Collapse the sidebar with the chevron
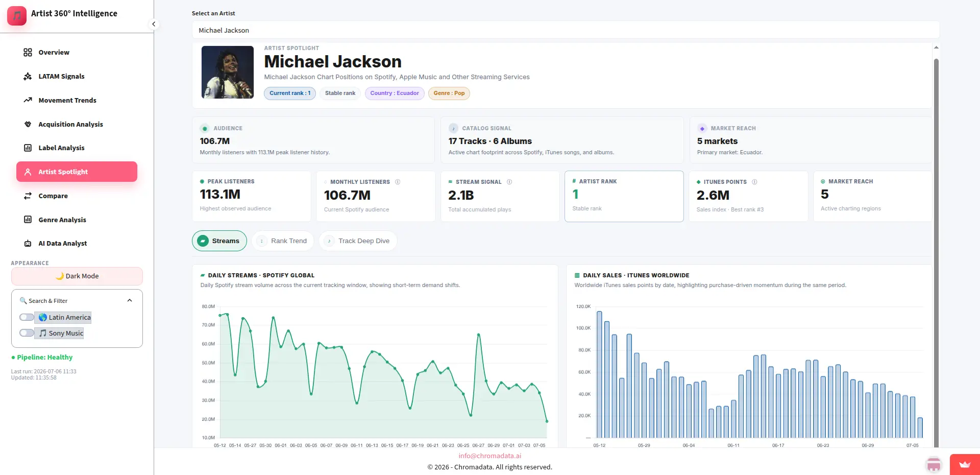 pyautogui.click(x=154, y=24)
